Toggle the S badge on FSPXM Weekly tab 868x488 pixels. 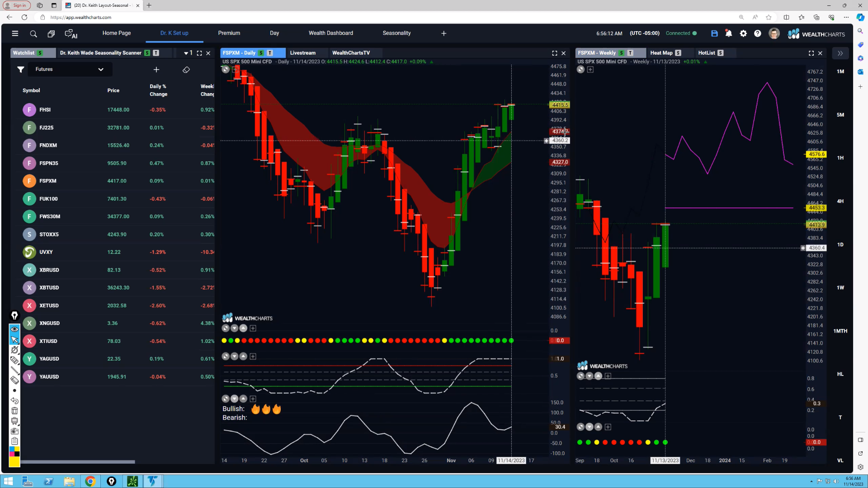point(622,53)
